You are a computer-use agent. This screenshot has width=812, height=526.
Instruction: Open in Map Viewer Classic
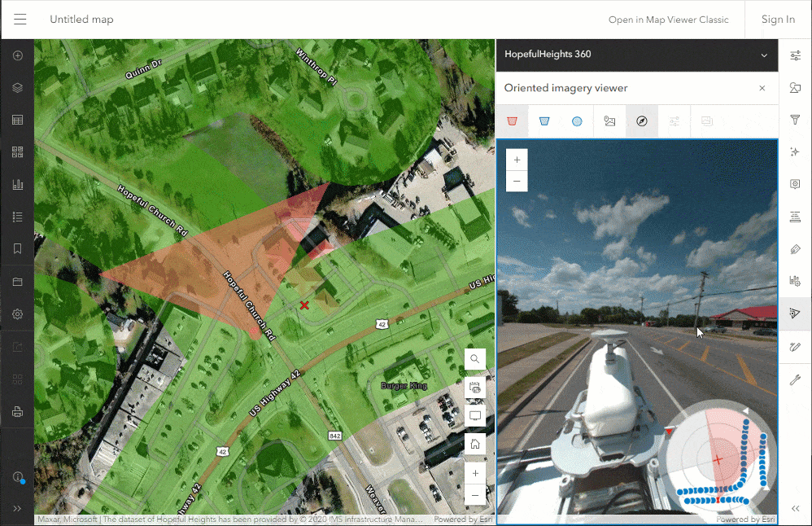pyautogui.click(x=669, y=19)
